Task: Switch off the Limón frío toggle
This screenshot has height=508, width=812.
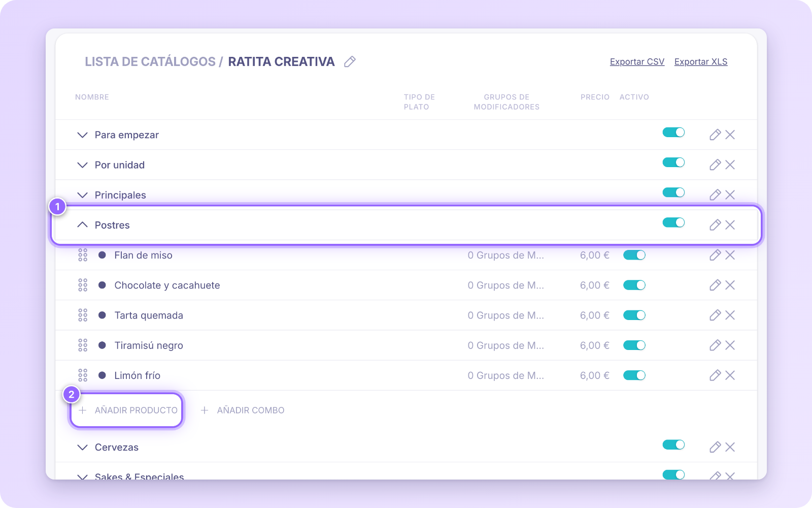Action: point(634,375)
